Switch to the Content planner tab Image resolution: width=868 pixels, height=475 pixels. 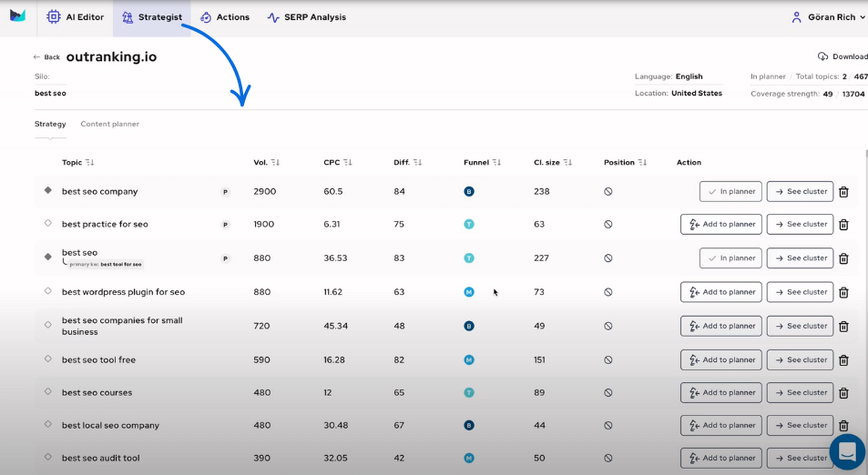[109, 124]
